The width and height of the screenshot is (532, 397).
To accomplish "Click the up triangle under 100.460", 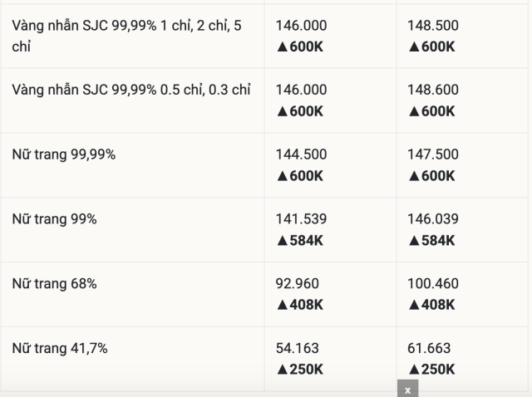I will coord(414,305).
